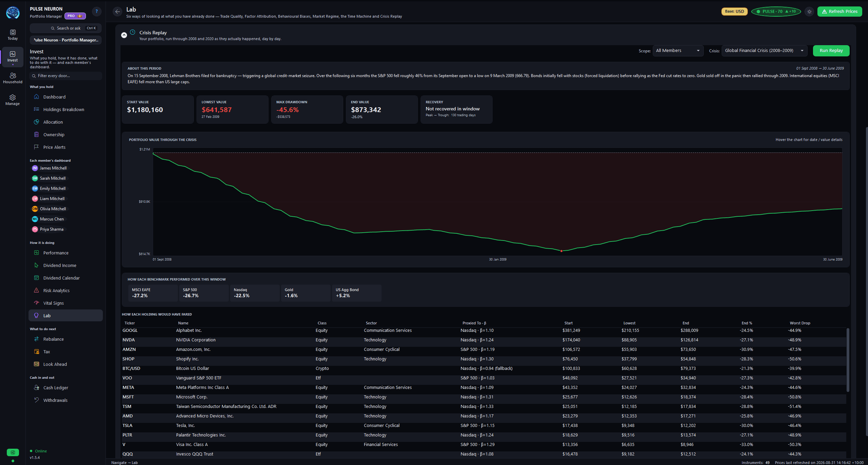Screen dimensions: 868x465
Task: Click the Pulse Neuron brain logo
Action: coord(13,13)
